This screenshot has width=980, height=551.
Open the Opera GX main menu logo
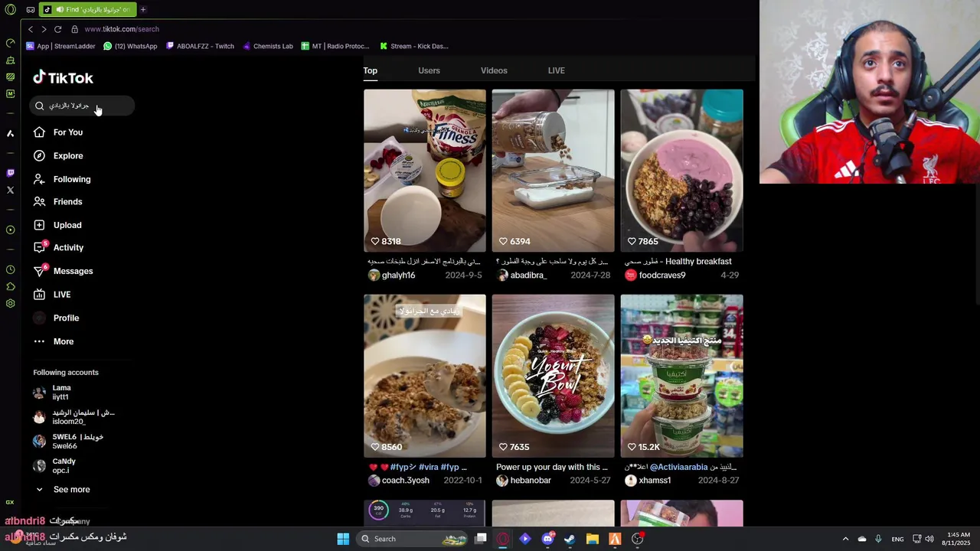tap(10, 10)
